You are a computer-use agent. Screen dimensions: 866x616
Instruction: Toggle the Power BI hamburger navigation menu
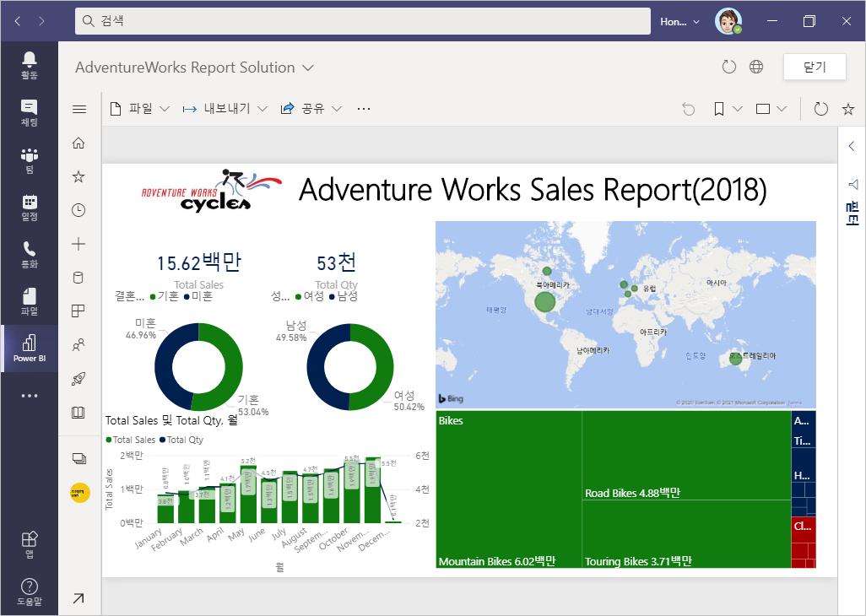(x=79, y=110)
